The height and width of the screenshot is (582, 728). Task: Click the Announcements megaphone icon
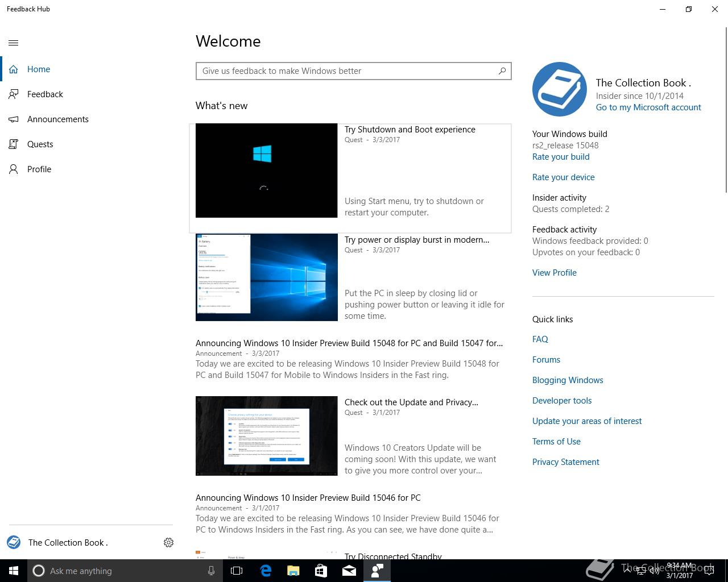pos(14,119)
